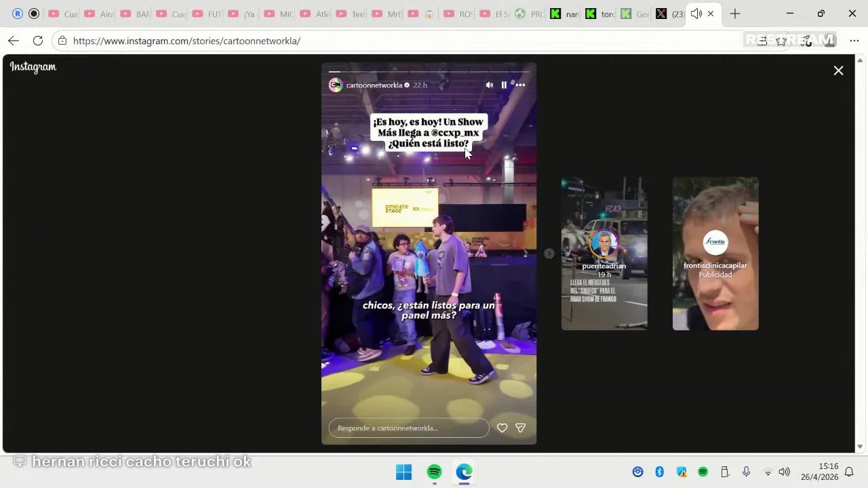
Task: Switch to the 'ROS' YouTube tab
Action: click(458, 14)
